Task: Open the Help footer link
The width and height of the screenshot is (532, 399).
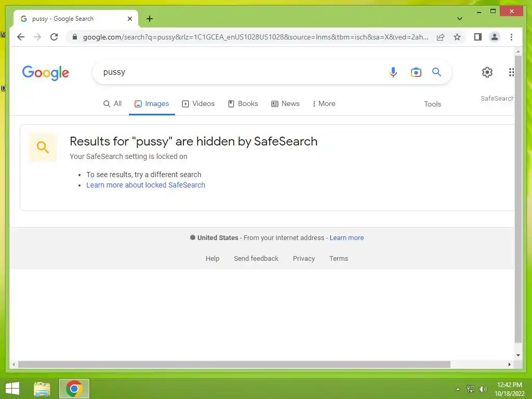Action: point(212,259)
